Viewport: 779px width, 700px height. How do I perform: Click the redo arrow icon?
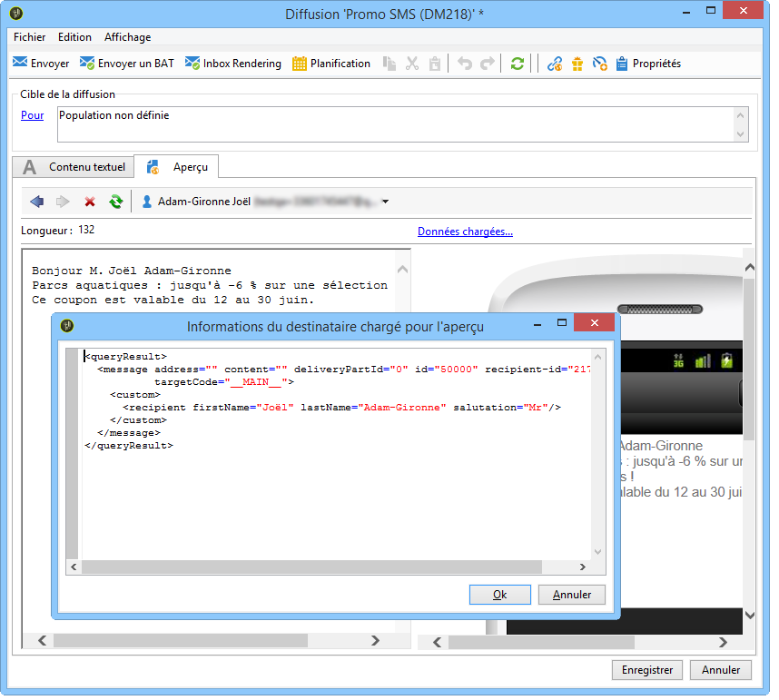click(488, 64)
